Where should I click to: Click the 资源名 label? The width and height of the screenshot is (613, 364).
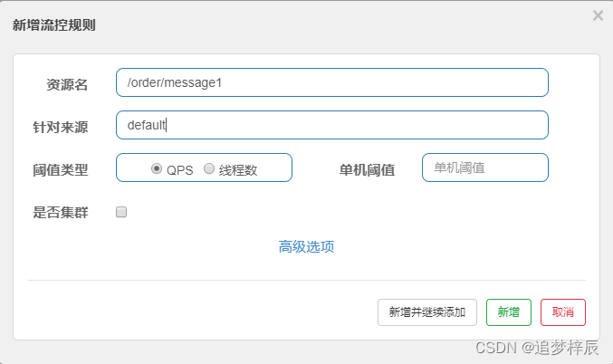click(67, 84)
